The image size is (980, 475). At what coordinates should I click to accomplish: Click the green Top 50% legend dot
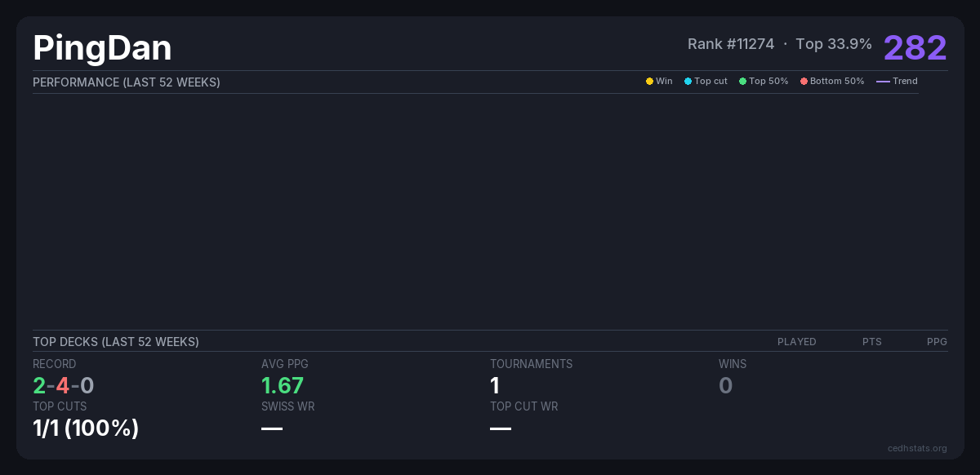click(742, 82)
